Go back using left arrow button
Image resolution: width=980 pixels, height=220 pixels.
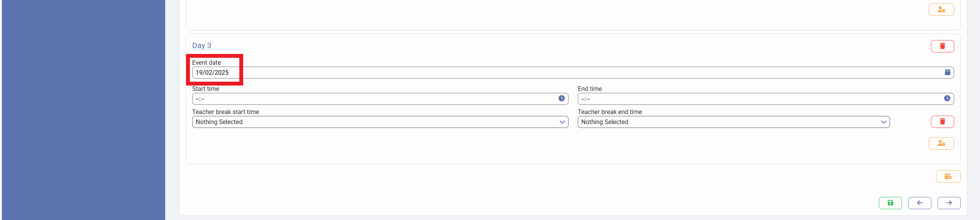919,203
